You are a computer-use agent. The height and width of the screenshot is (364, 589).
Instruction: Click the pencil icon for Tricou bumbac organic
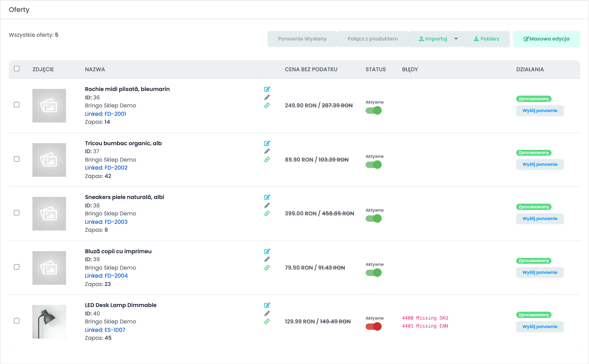tap(267, 151)
